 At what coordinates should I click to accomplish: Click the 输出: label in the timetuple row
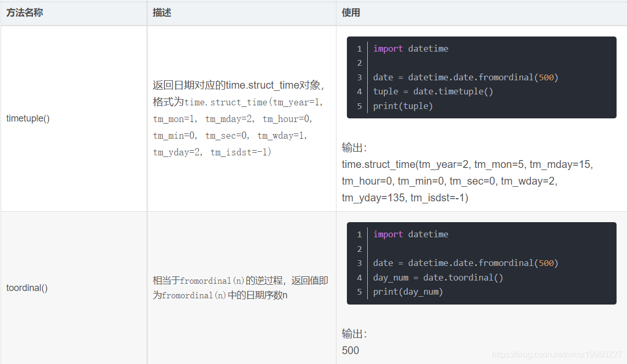coord(355,148)
